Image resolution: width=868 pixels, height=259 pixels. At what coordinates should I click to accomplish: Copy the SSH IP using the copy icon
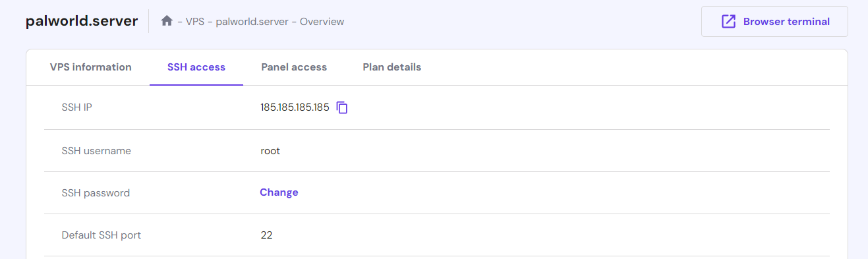coord(342,107)
